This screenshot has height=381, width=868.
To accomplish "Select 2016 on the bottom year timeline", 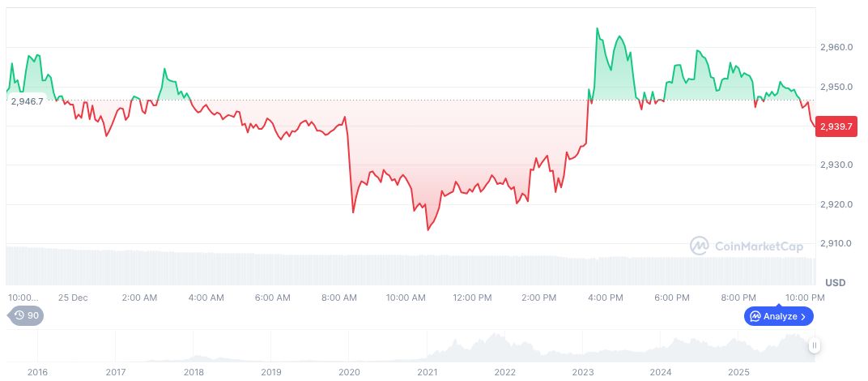I will click(37, 372).
